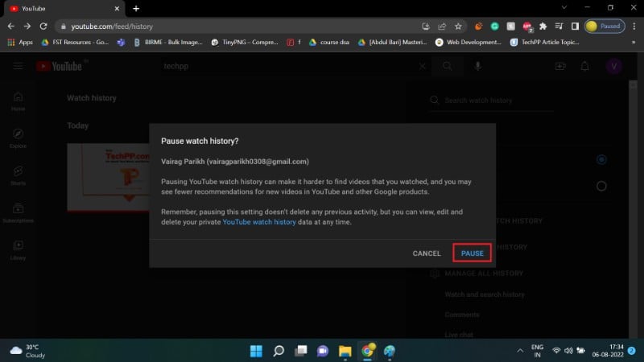
Task: Go forward using browser forward arrow
Action: [x=27, y=27]
